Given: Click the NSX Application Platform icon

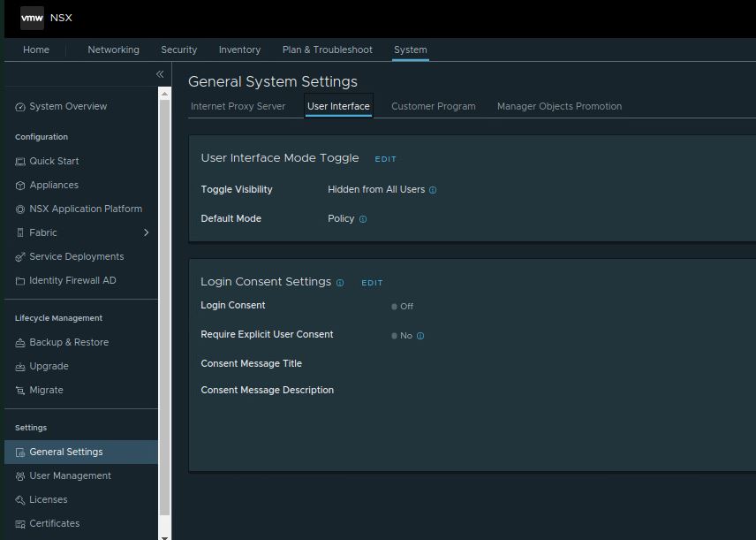Looking at the screenshot, I should pos(19,209).
